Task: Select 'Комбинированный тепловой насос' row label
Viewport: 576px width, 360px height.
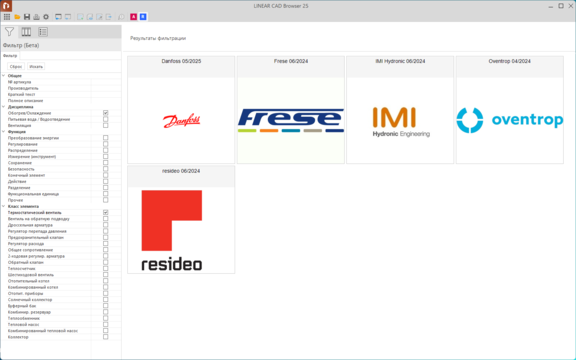Action: point(43,331)
